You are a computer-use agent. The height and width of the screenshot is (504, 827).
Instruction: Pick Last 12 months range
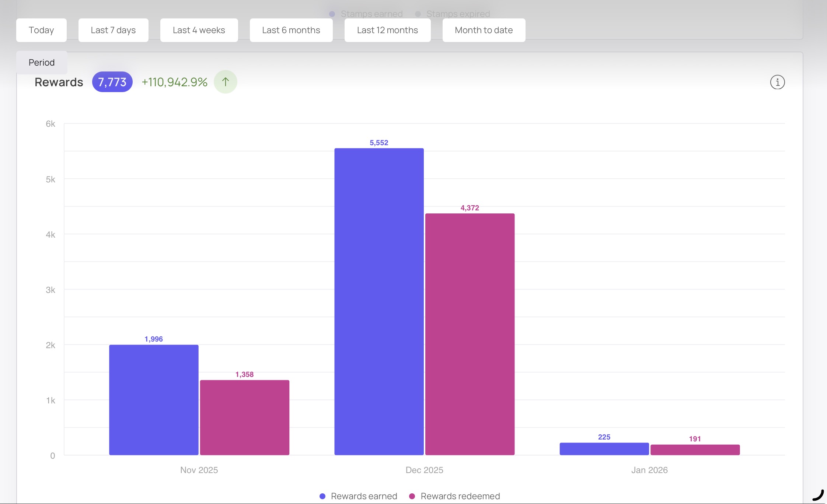click(387, 30)
